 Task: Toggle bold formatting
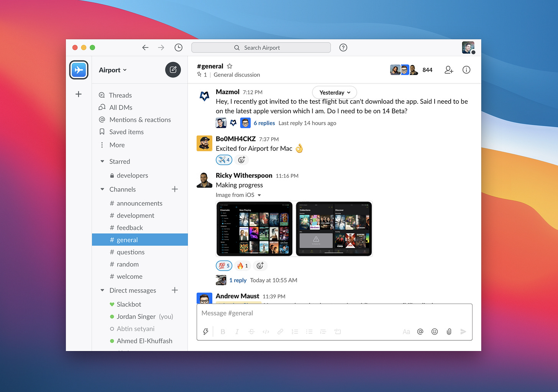pos(223,332)
